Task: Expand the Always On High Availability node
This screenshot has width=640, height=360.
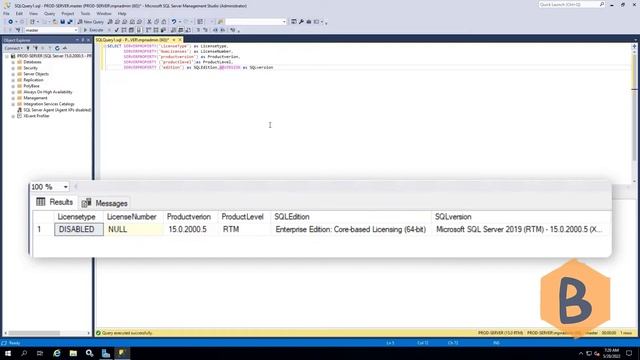Action: tap(13, 92)
